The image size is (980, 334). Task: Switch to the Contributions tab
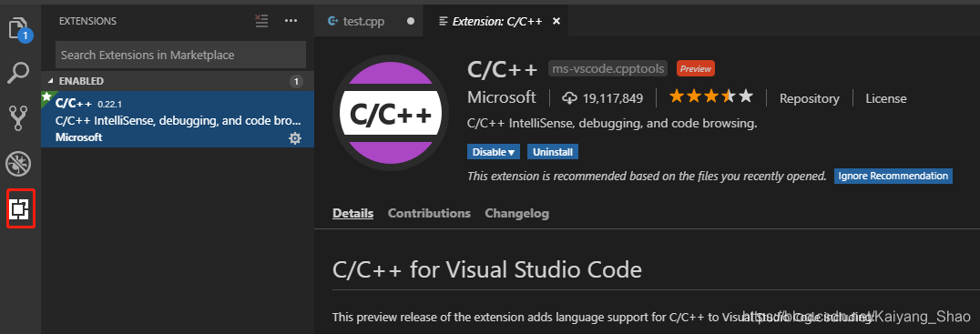tap(429, 214)
